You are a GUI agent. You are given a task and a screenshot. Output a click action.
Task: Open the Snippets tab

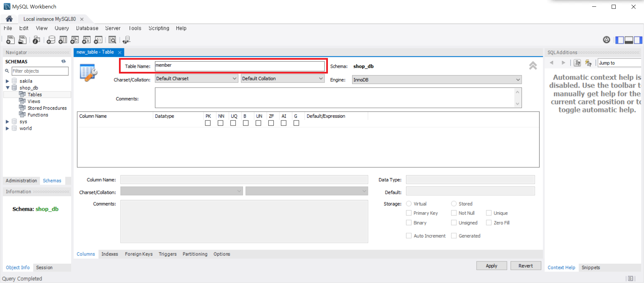pos(591,267)
